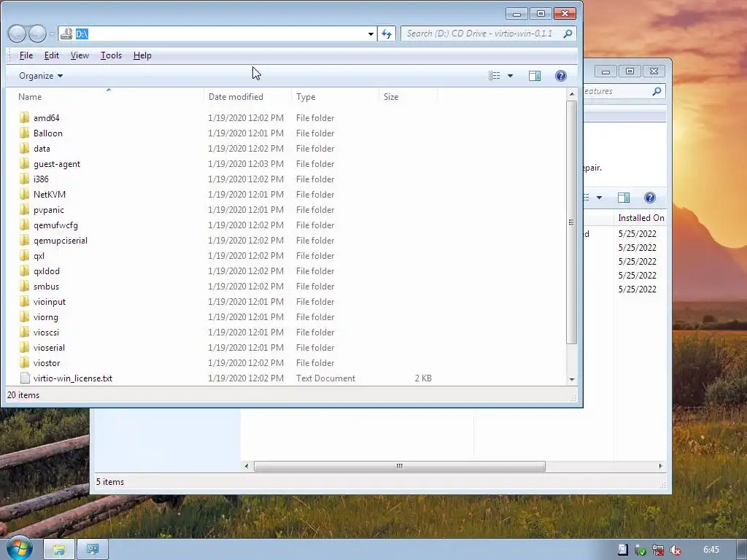Click the Windows Explorer taskbar icon

tap(59, 550)
